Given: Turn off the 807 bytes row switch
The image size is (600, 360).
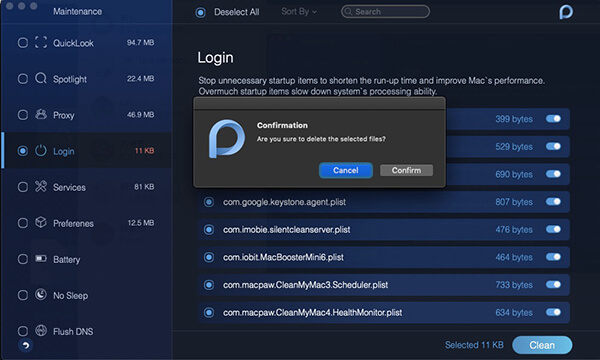Looking at the screenshot, I should (x=553, y=201).
